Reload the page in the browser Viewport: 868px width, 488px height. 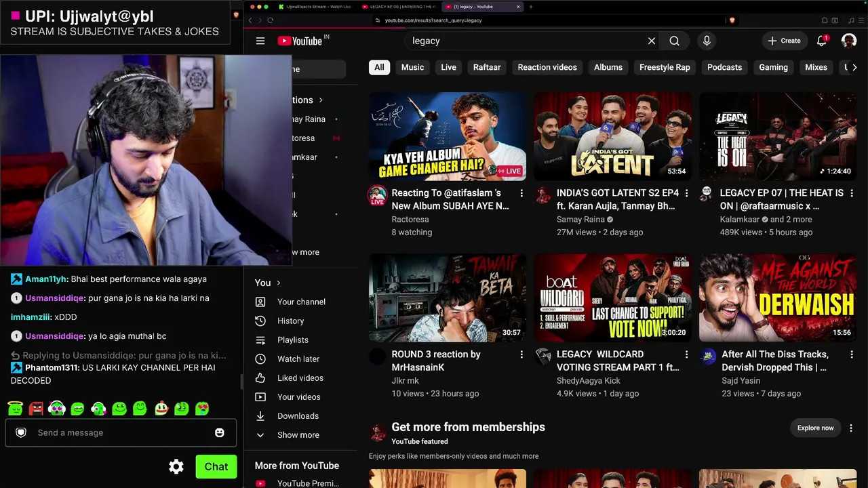[270, 20]
